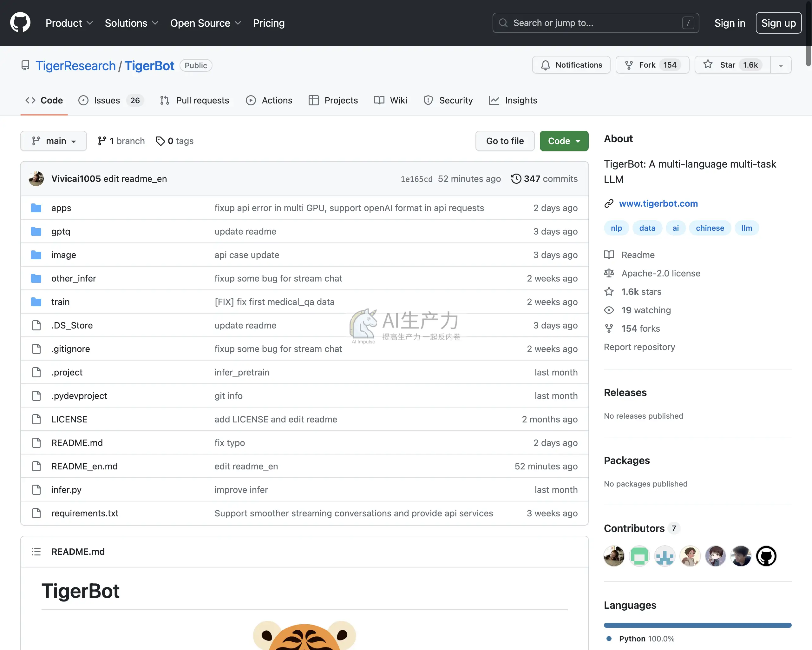Image resolution: width=812 pixels, height=650 pixels.
Task: Switch to the Issues tab
Action: (x=111, y=100)
